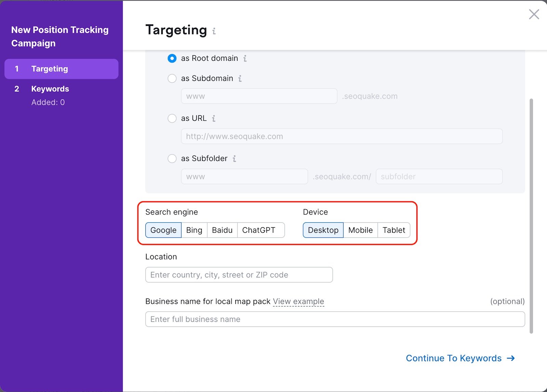Viewport: 547px width, 392px height.
Task: Click info icon beside 'as URL'
Action: point(214,119)
